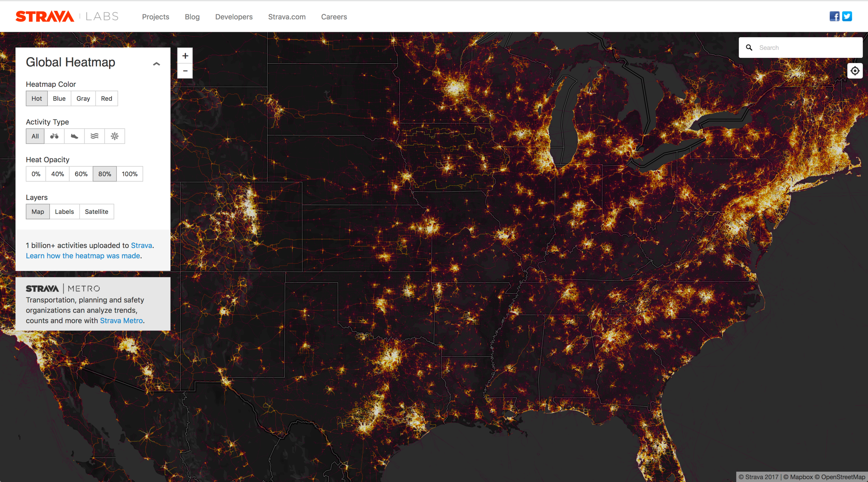Screen dimensions: 868x482
Task: Open the Strava Metro link
Action: point(121,321)
